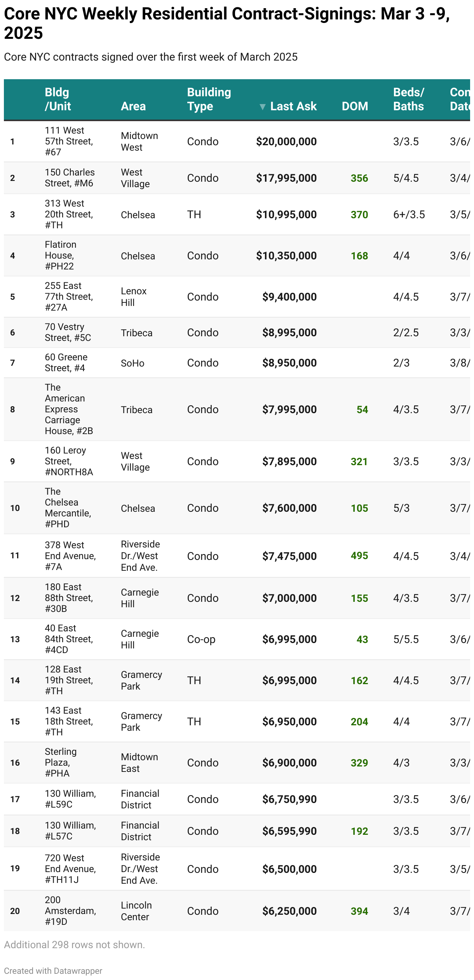Select the 70 Vestry Street, #5C entry
The width and height of the screenshot is (474, 980).
[x=68, y=332]
